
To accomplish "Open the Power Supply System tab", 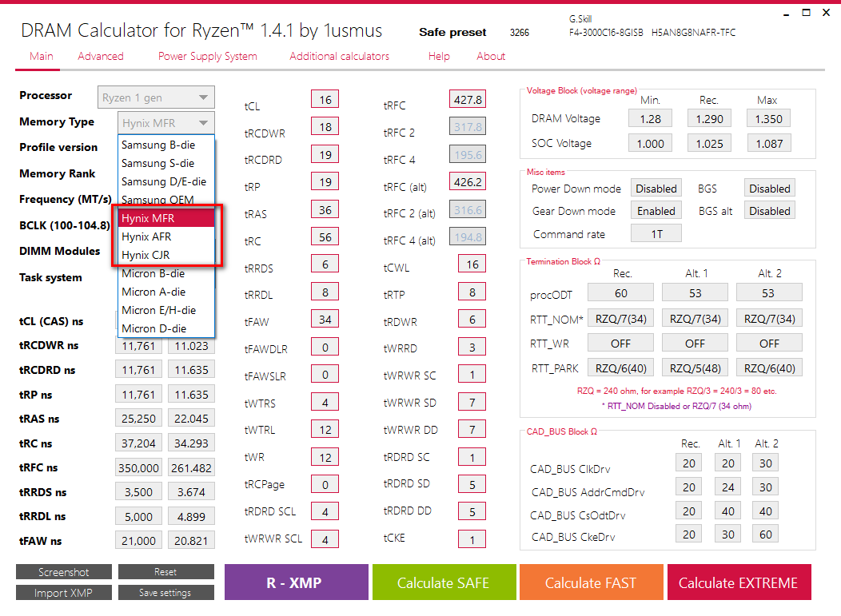I will [x=208, y=56].
